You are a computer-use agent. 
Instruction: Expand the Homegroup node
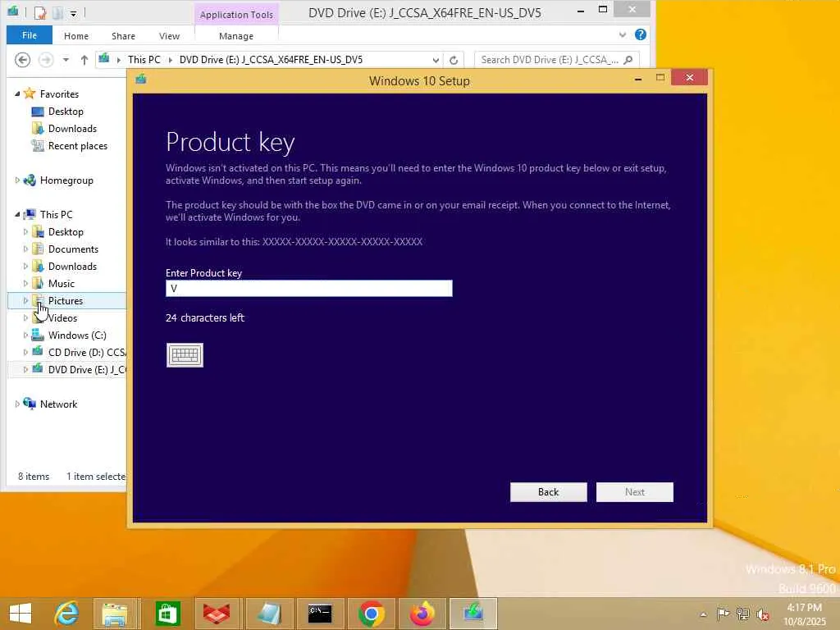(17, 180)
